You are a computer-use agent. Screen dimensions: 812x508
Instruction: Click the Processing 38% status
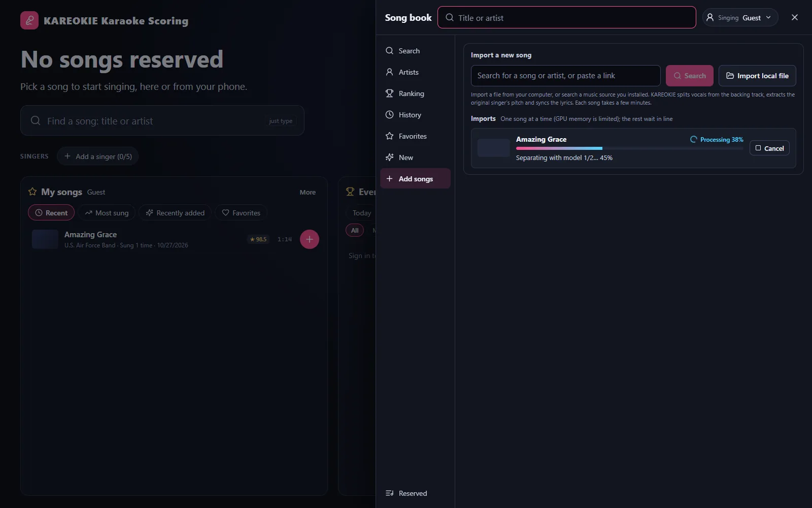tap(717, 140)
